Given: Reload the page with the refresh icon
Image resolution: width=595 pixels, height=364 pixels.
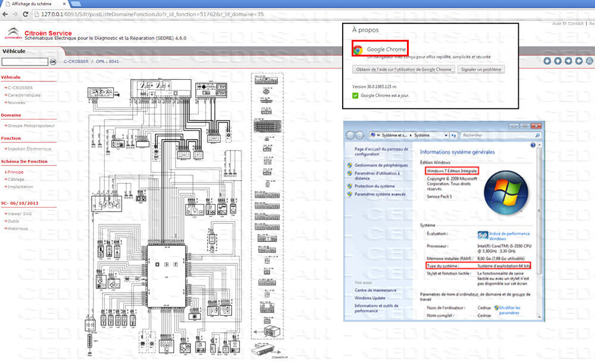Looking at the screenshot, I should 25,14.
